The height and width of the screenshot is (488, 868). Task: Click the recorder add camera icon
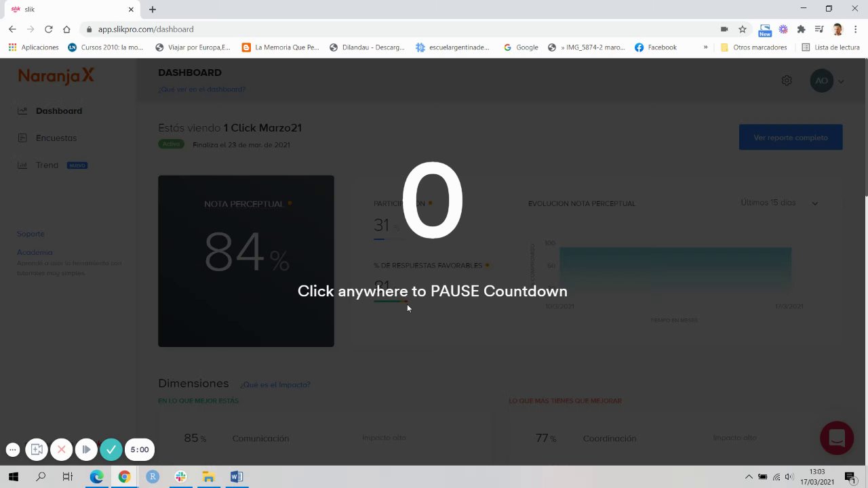37,449
